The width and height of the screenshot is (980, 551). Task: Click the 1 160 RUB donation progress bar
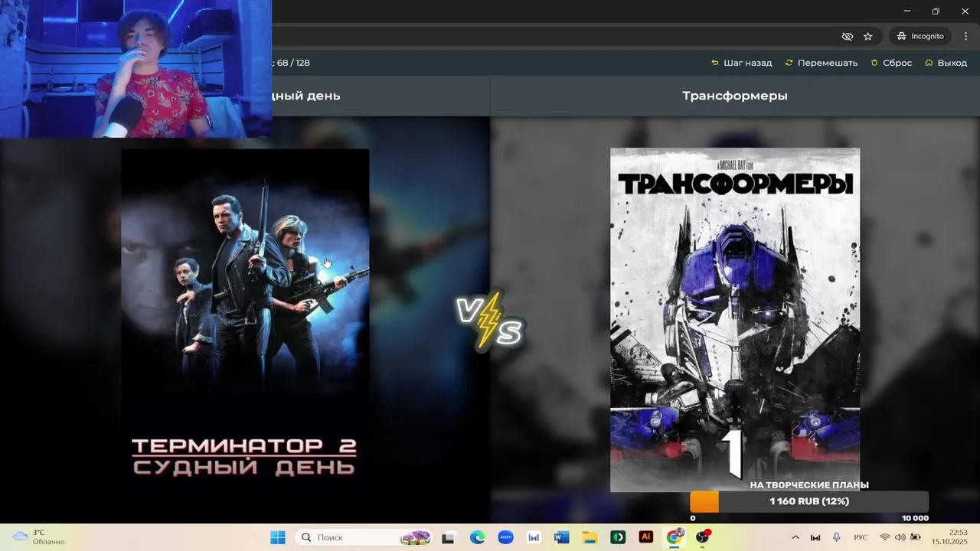809,501
